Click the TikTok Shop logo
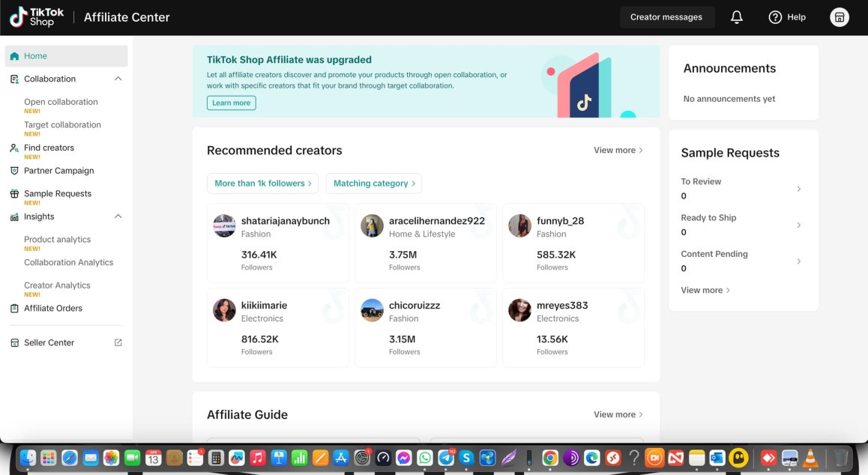The height and width of the screenshot is (475, 868). coord(37,17)
